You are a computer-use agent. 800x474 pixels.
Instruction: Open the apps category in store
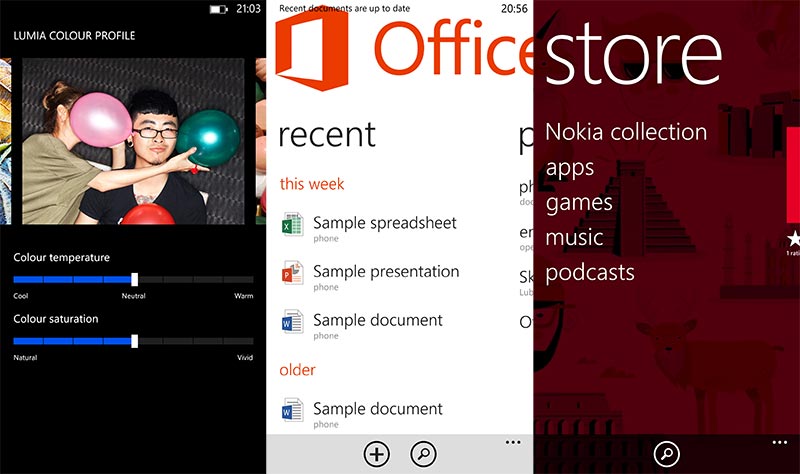click(570, 167)
